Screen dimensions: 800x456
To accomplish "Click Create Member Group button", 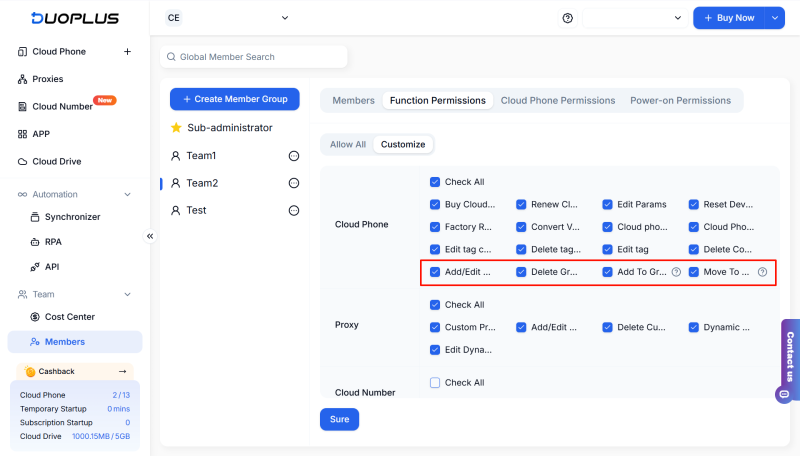I will point(235,99).
